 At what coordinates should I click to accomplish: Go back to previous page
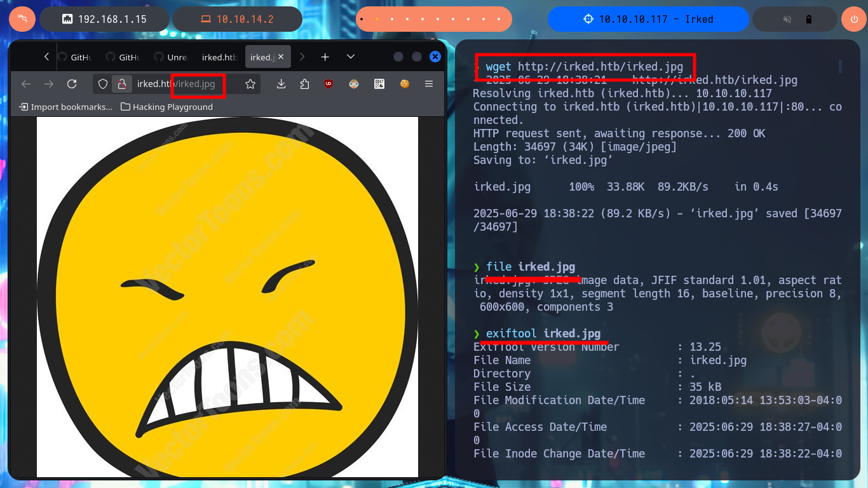pyautogui.click(x=26, y=84)
